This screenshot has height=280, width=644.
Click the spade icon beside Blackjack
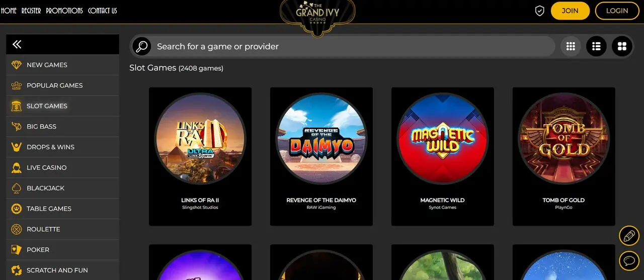17,188
